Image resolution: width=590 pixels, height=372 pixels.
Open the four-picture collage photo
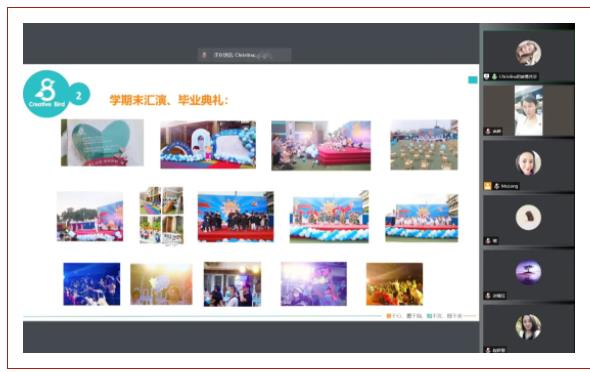click(x=161, y=216)
